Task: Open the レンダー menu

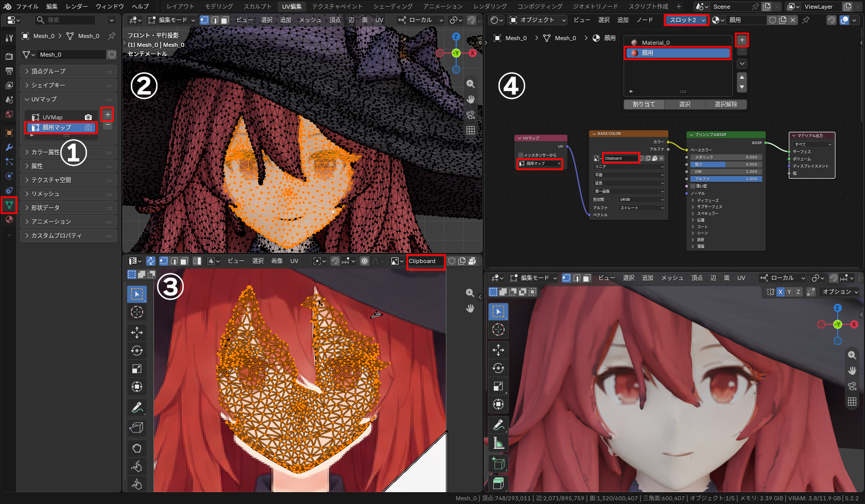Action: click(77, 6)
